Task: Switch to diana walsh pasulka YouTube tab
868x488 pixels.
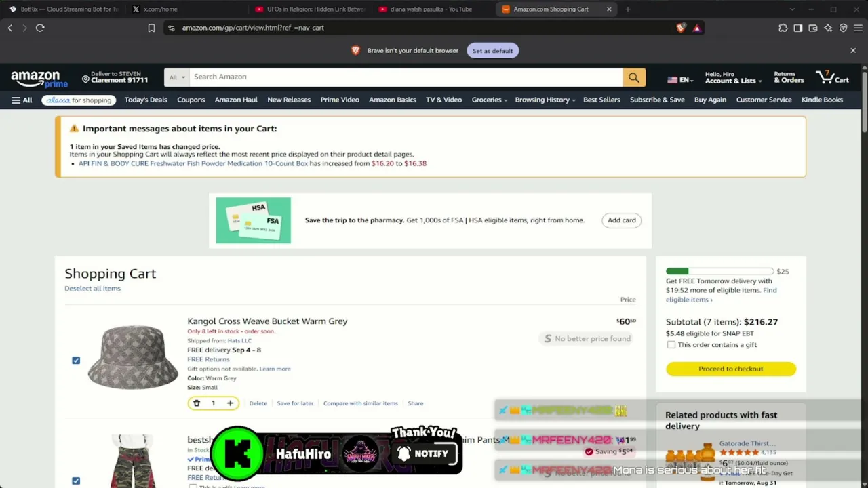Action: [431, 9]
